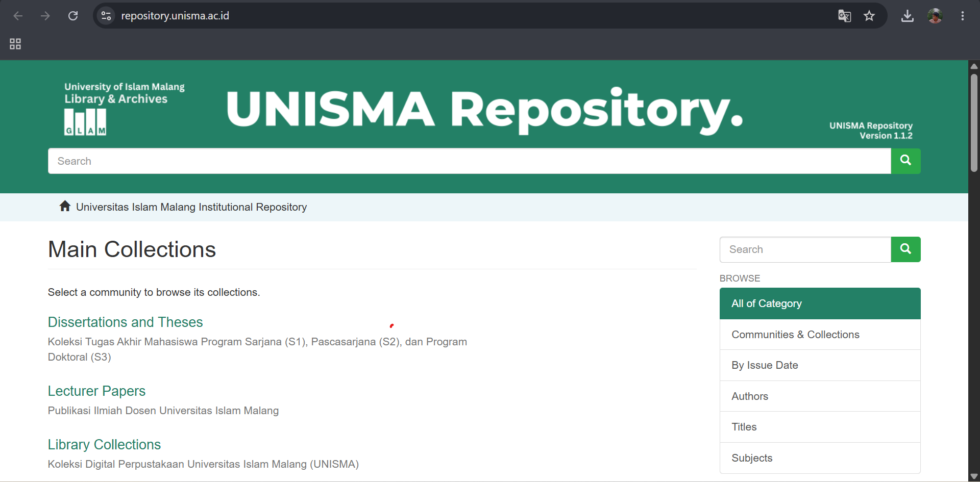Click the scrollbar down arrow

[x=974, y=476]
